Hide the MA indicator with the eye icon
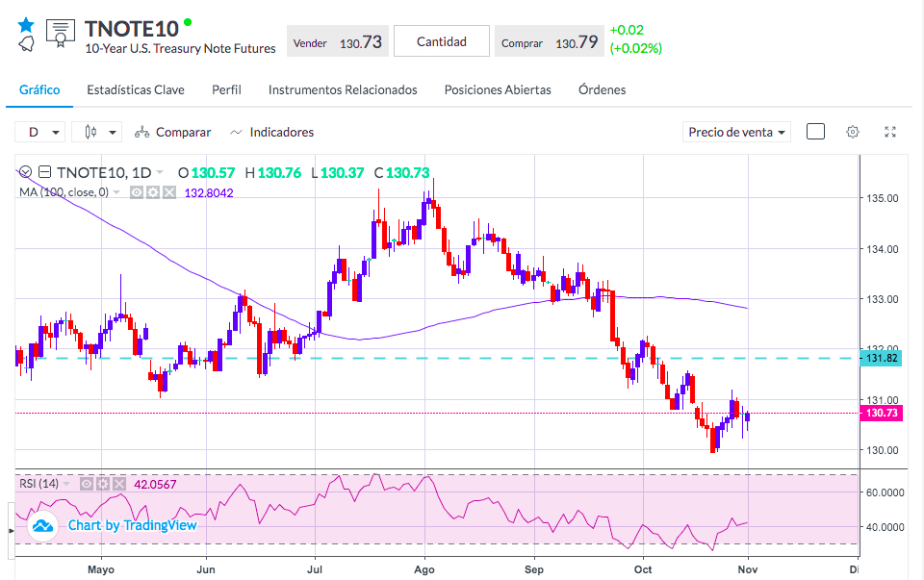Image resolution: width=924 pixels, height=580 pixels. [136, 192]
